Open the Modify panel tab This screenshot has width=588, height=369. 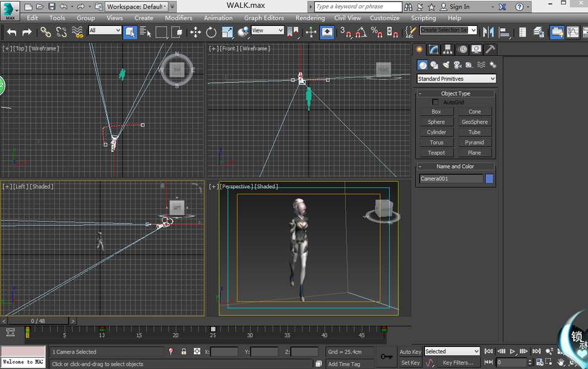434,50
